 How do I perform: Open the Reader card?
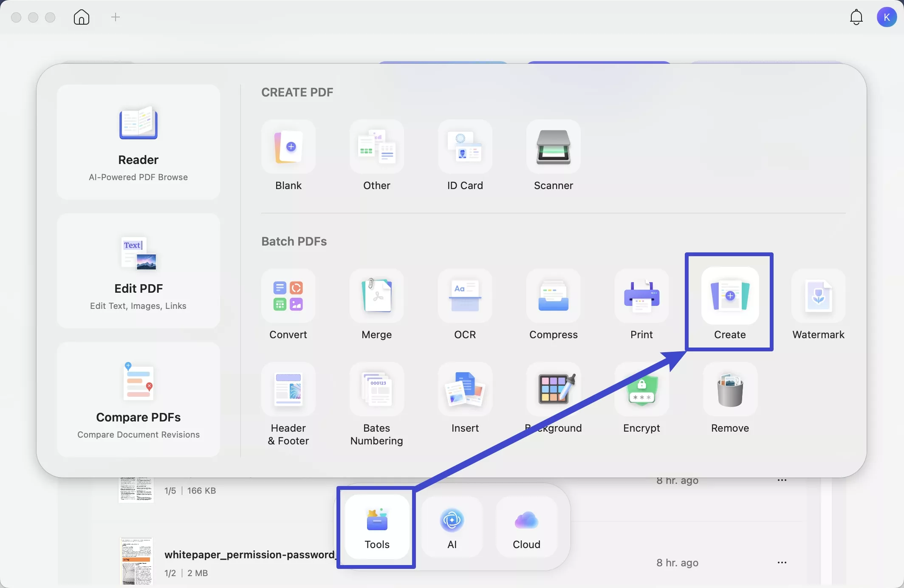[138, 142]
